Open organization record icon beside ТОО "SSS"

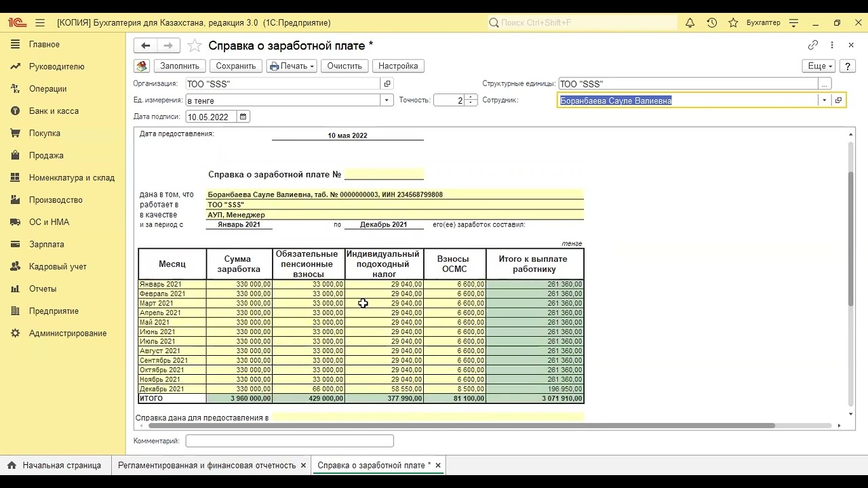387,84
